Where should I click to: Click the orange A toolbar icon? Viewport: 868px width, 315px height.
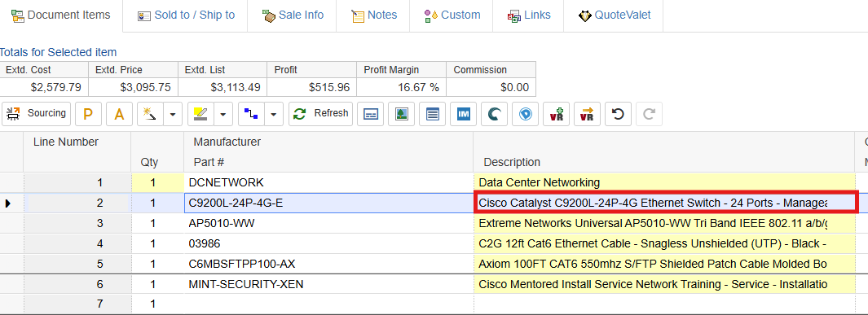tap(119, 114)
